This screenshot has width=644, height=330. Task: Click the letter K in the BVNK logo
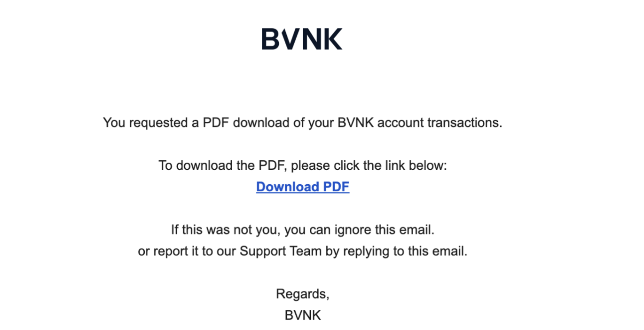click(x=333, y=39)
